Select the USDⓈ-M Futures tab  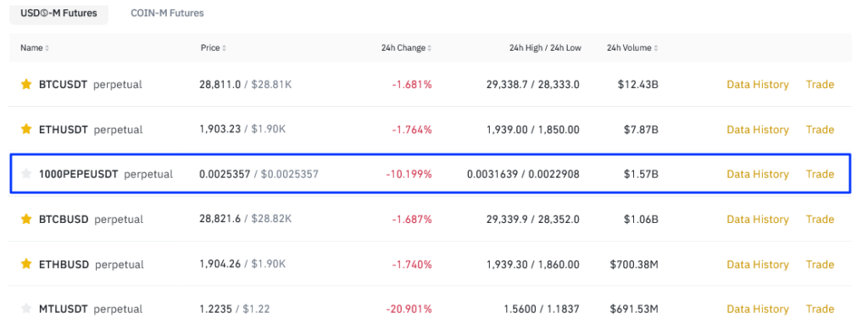[58, 13]
